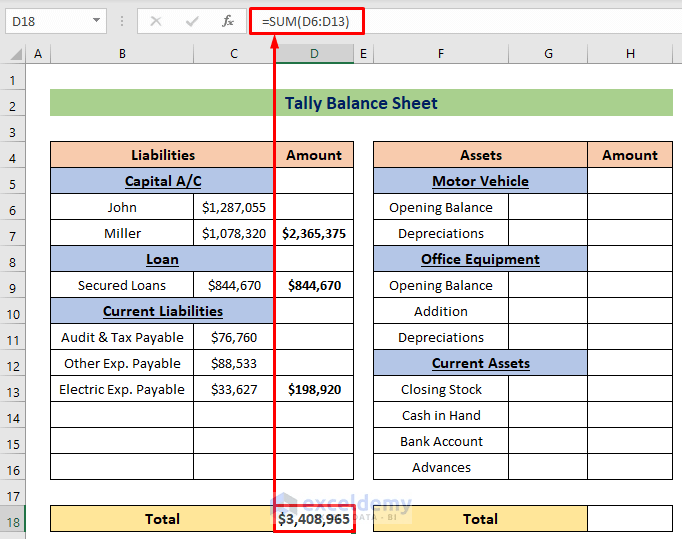Select column A header
Image resolution: width=682 pixels, height=539 pixels.
coord(38,54)
